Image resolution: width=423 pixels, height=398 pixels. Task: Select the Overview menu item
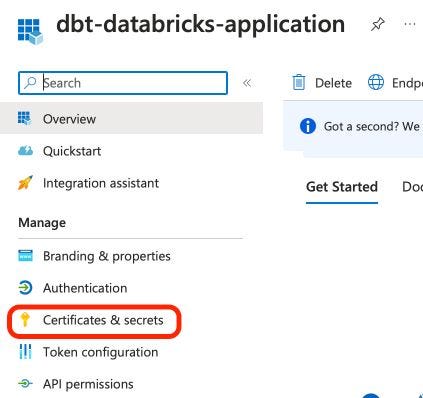pos(131,119)
